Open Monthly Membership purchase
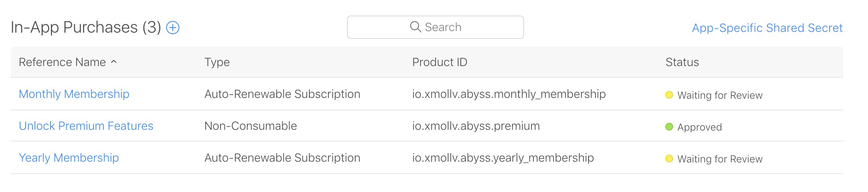Screen dimensions: 868x192 coord(74,94)
